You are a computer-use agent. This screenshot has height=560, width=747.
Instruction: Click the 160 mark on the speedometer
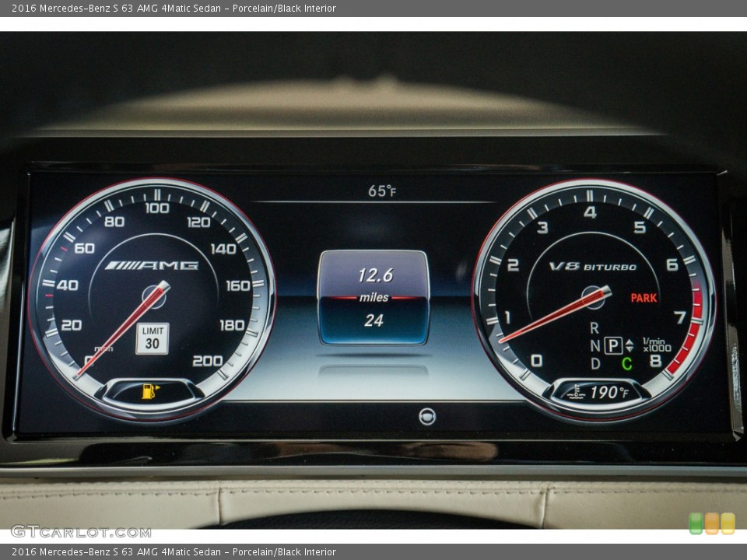(238, 285)
